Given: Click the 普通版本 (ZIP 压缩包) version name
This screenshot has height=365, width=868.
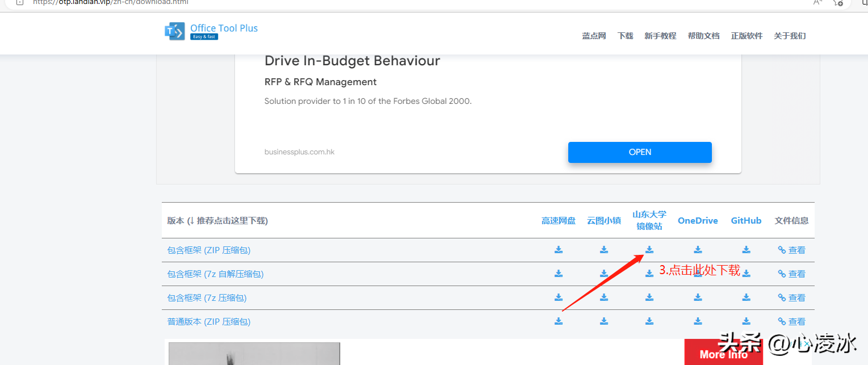Looking at the screenshot, I should point(209,321).
